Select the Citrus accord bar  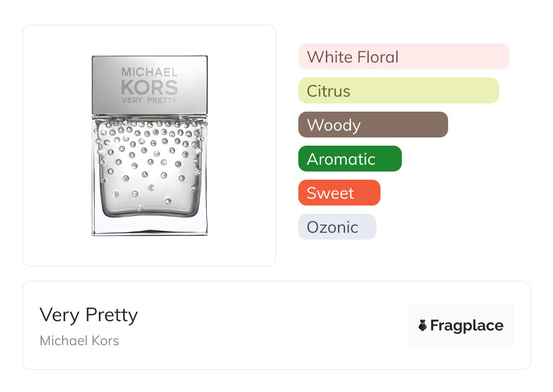pyautogui.click(x=398, y=91)
